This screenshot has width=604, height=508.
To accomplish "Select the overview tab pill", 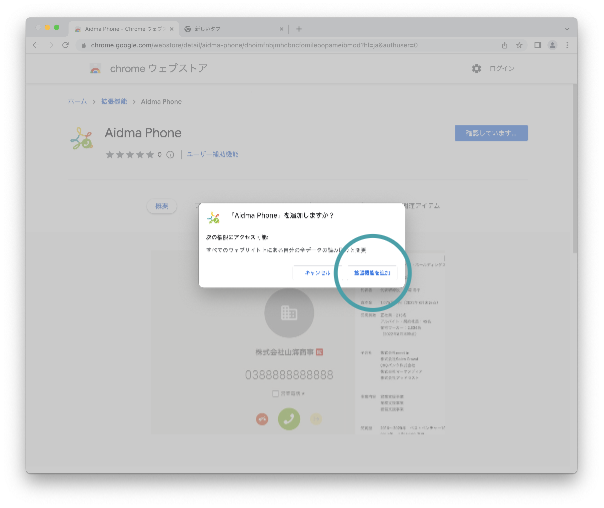I will pos(162,206).
